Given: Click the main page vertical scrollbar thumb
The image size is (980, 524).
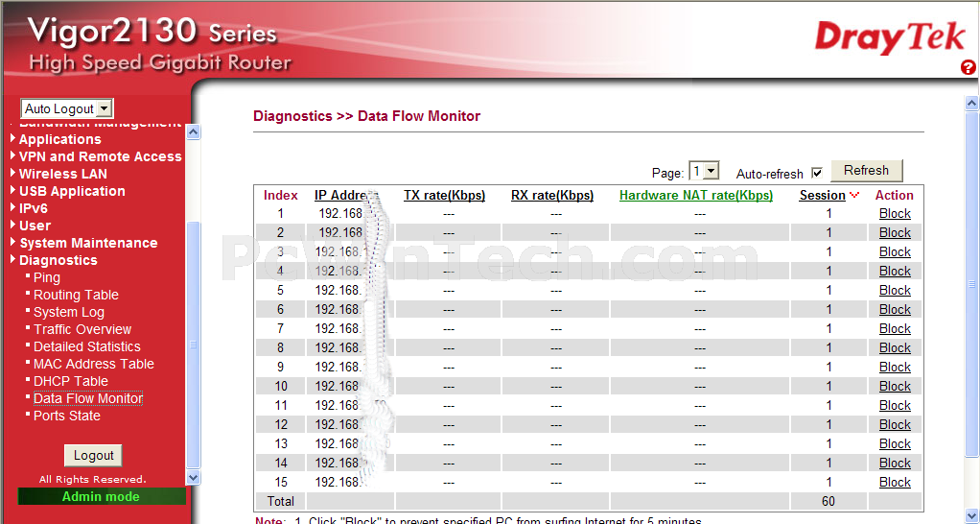Looking at the screenshot, I should click(971, 284).
